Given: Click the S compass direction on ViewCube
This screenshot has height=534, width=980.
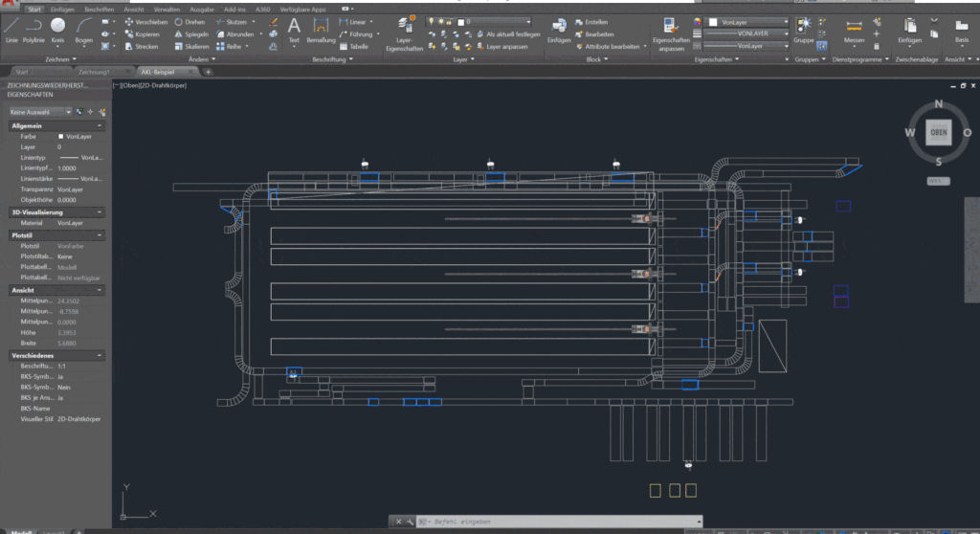Looking at the screenshot, I should (x=938, y=162).
